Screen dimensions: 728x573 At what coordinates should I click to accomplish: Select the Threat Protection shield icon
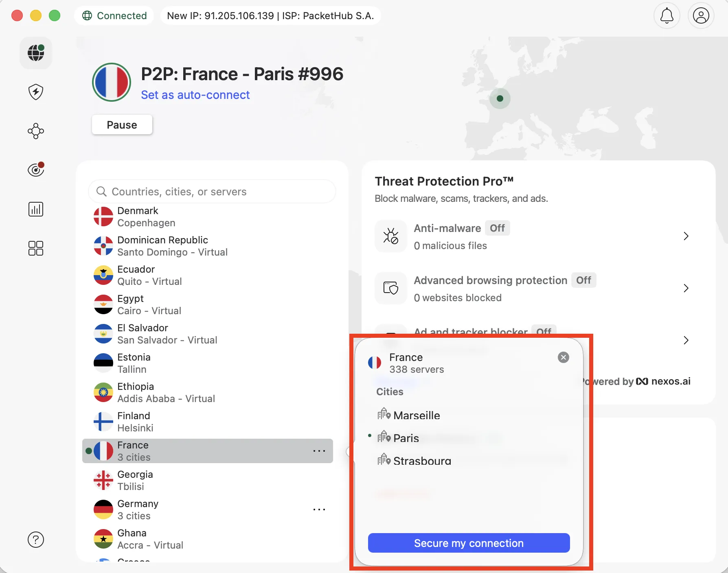[36, 92]
